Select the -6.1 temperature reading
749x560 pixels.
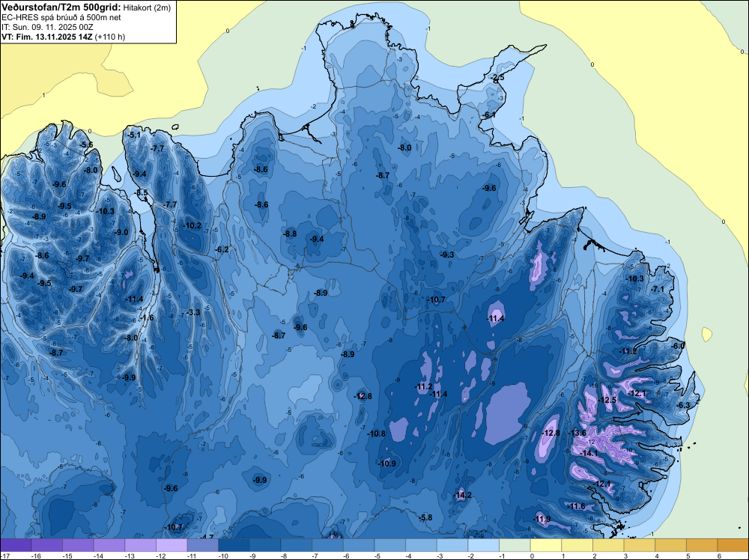(489, 115)
